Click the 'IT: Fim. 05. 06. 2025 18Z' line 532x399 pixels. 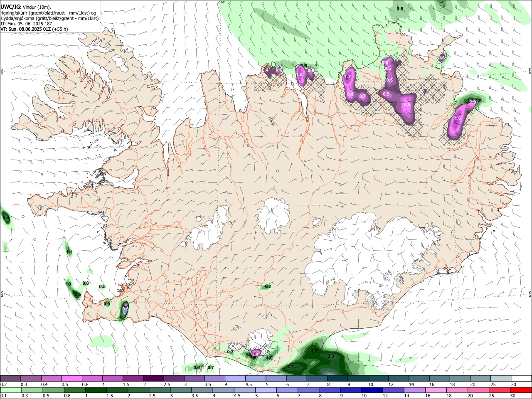click(26, 24)
